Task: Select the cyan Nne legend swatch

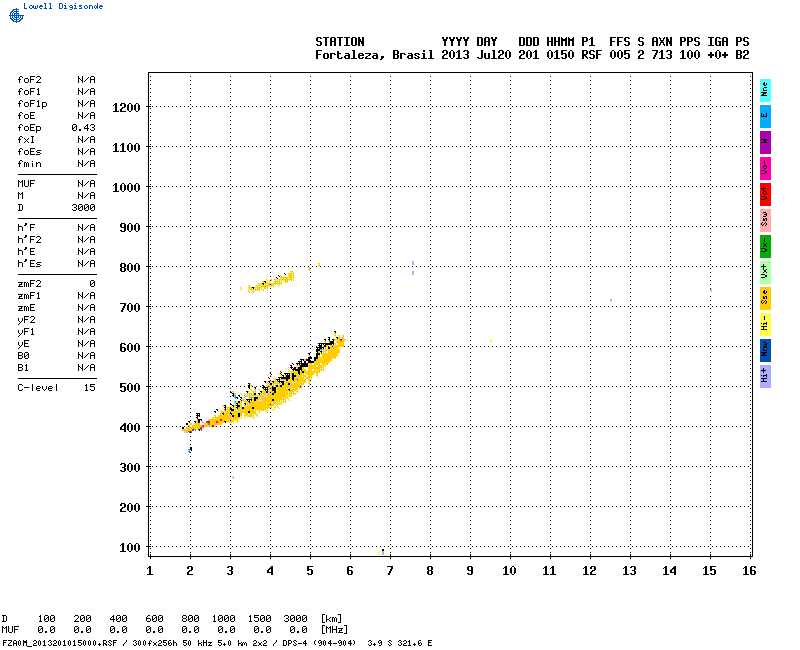Action: [x=765, y=91]
